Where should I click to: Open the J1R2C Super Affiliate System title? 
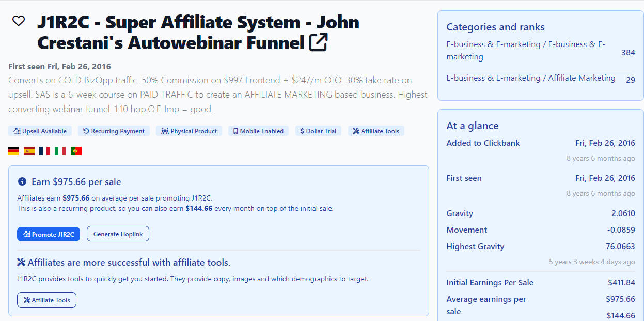[x=198, y=32]
